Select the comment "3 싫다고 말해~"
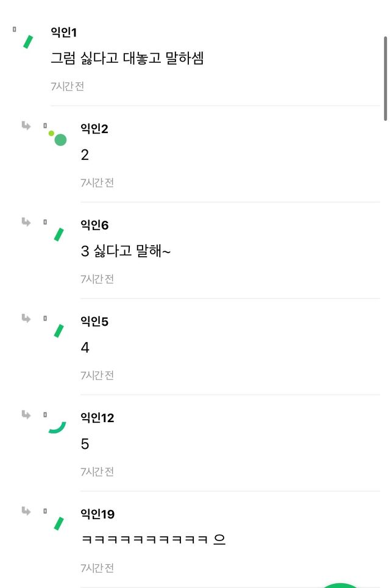This screenshot has height=588, width=390. (x=126, y=251)
